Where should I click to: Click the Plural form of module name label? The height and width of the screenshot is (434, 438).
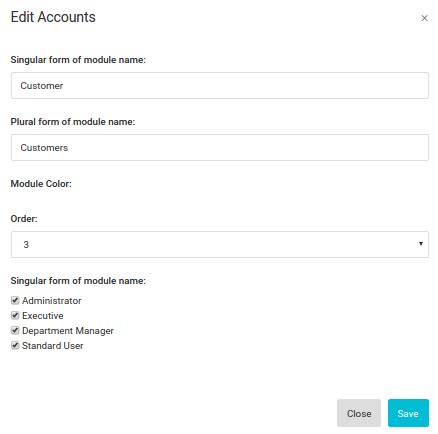click(73, 122)
